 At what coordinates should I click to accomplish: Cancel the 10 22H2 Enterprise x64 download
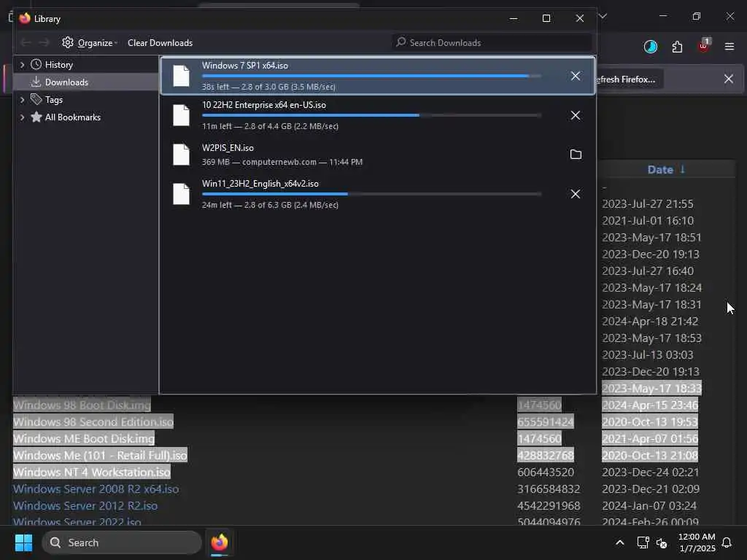click(x=576, y=116)
